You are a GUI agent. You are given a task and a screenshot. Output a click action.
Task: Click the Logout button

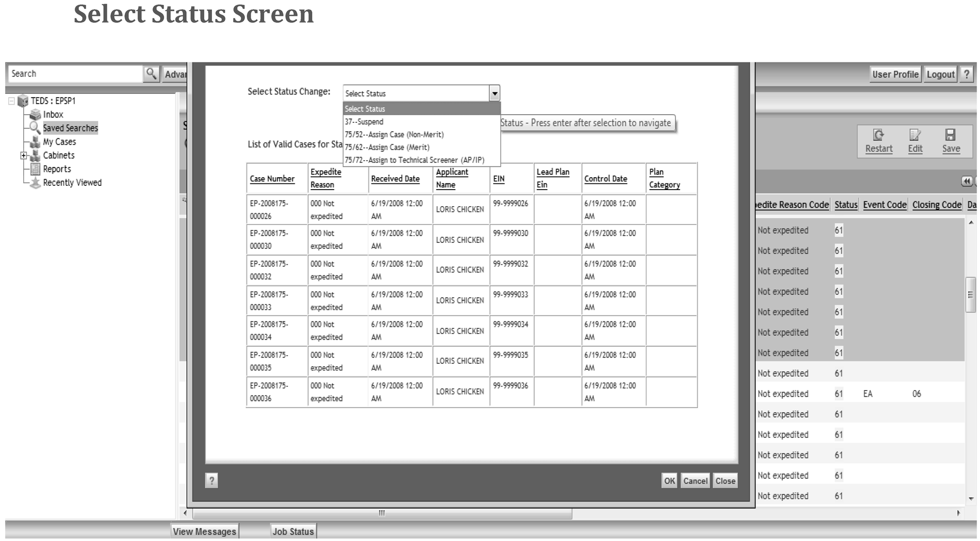(x=940, y=75)
